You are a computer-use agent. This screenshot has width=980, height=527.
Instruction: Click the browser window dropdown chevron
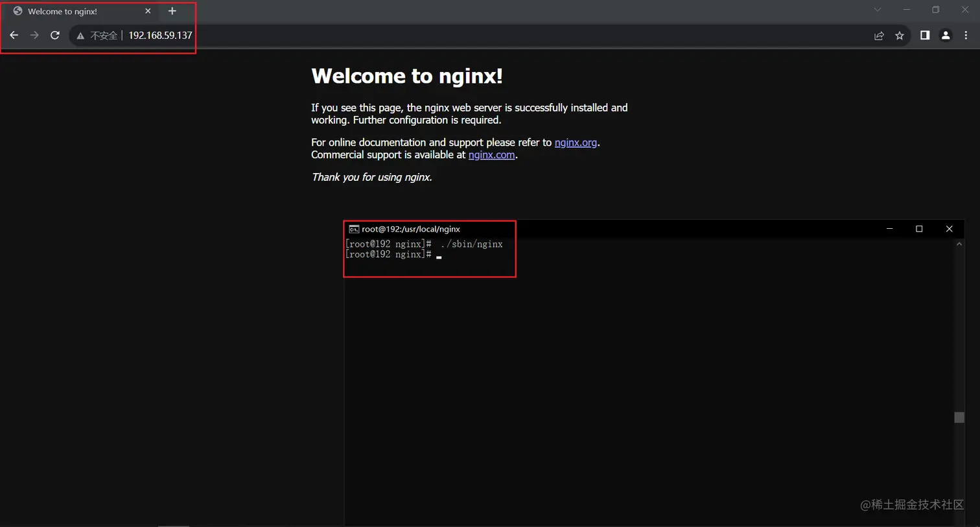877,10
